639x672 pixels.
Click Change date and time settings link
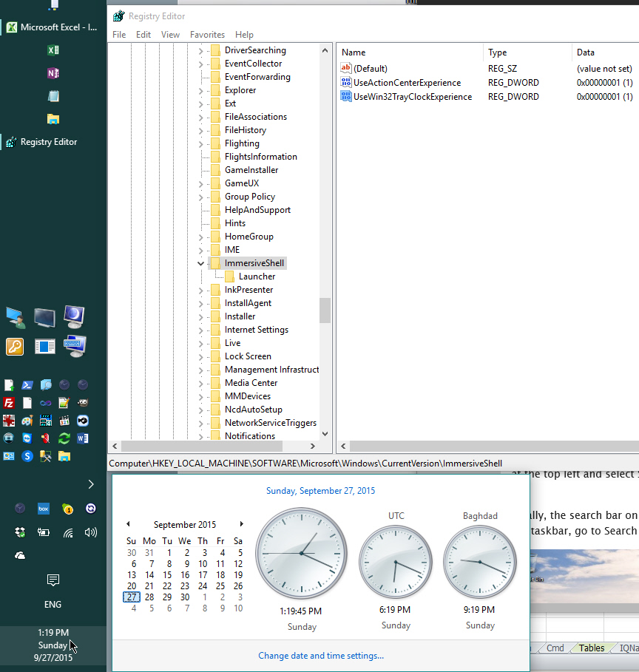(321, 655)
